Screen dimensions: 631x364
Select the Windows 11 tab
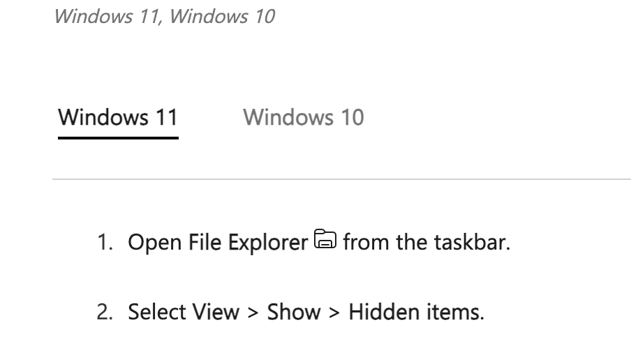point(118,117)
